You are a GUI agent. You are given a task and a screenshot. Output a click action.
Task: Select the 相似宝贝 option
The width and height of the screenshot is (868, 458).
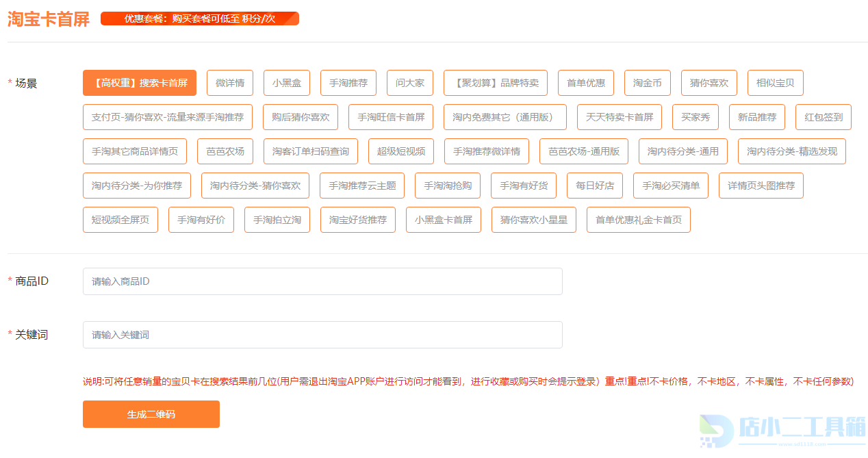coord(776,83)
